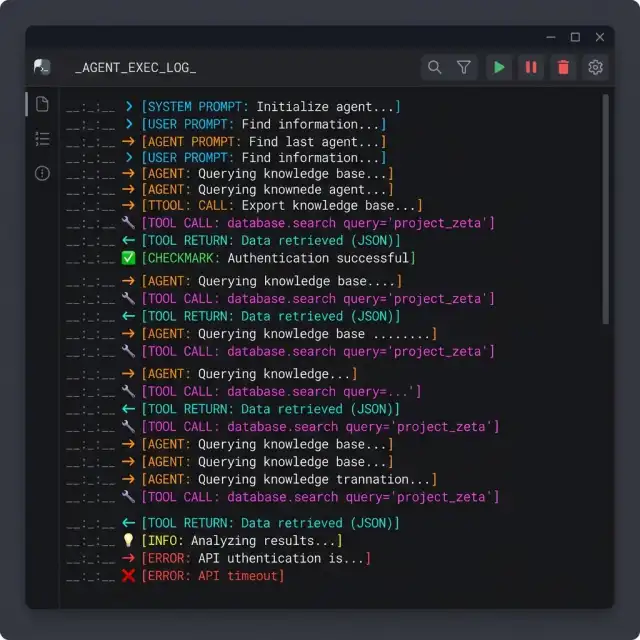Click the _AGENT_EXEC_LOG_ title

(x=136, y=67)
